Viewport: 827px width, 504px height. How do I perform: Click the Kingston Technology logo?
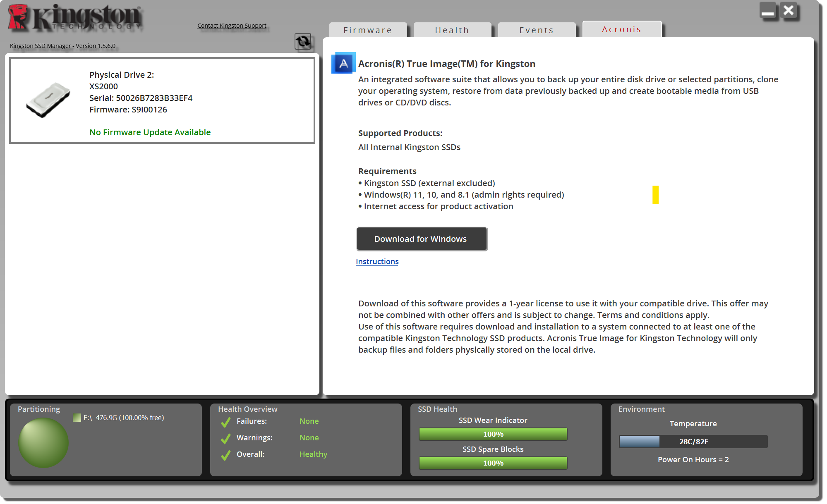click(x=75, y=18)
